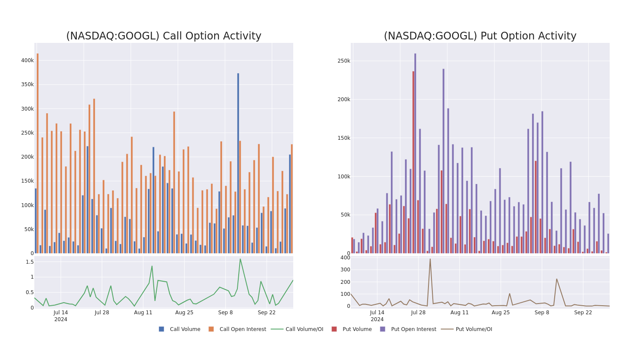Screen dimensions: 644x343
Task: Click the 1.5 tick on call ratio axis
Action: 30,262
